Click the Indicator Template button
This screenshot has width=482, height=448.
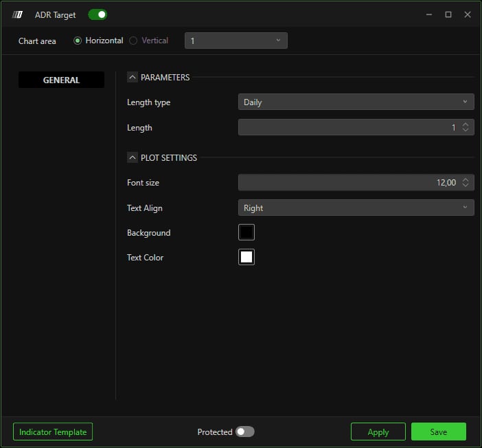(x=53, y=432)
